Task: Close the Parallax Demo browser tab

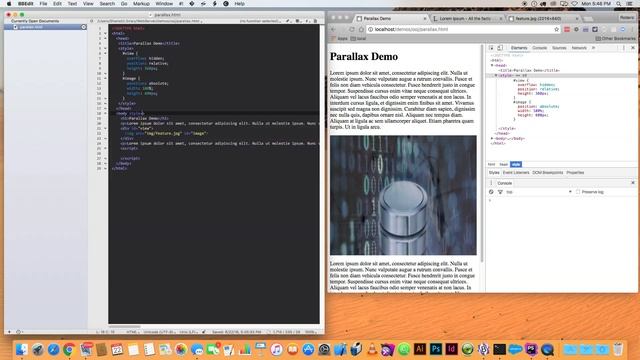Action: click(x=424, y=19)
